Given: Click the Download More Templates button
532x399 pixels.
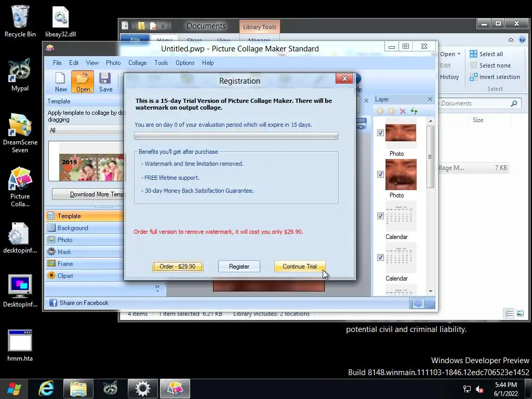Looking at the screenshot, I should (88, 194).
